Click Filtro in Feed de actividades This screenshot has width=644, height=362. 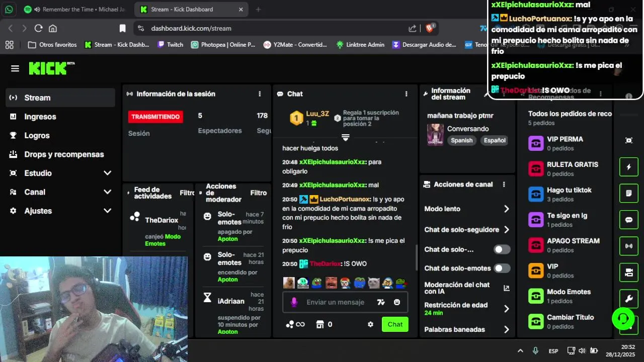(187, 193)
